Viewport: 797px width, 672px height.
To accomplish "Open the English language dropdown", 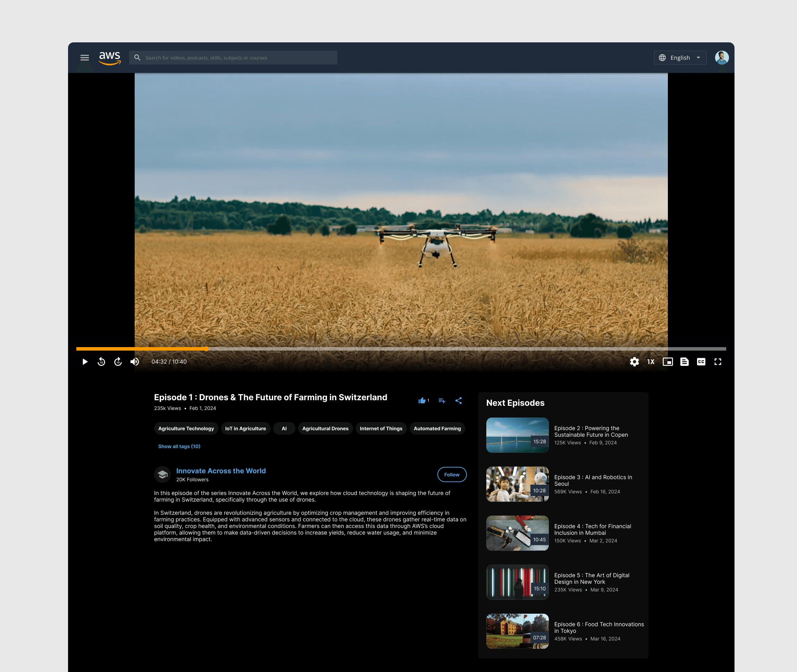I will click(680, 58).
